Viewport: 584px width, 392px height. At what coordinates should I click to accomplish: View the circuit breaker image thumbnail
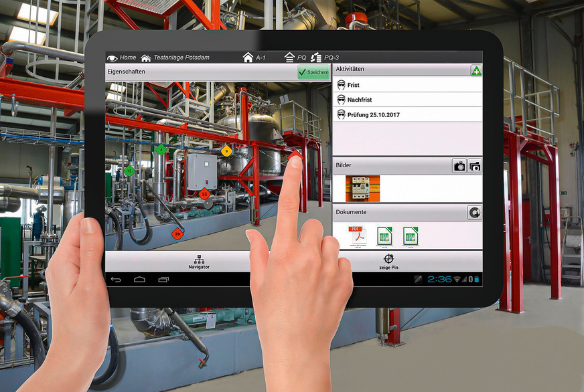[x=362, y=188]
